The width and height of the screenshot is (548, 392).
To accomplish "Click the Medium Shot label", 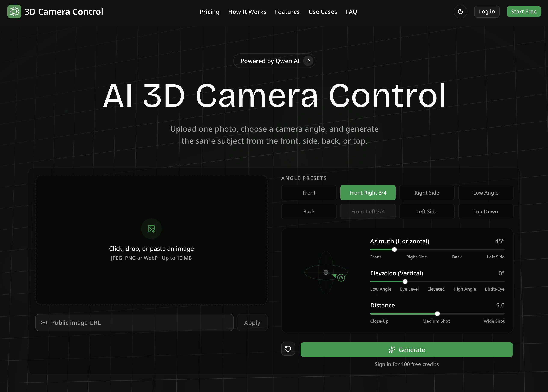I will coord(436,321).
